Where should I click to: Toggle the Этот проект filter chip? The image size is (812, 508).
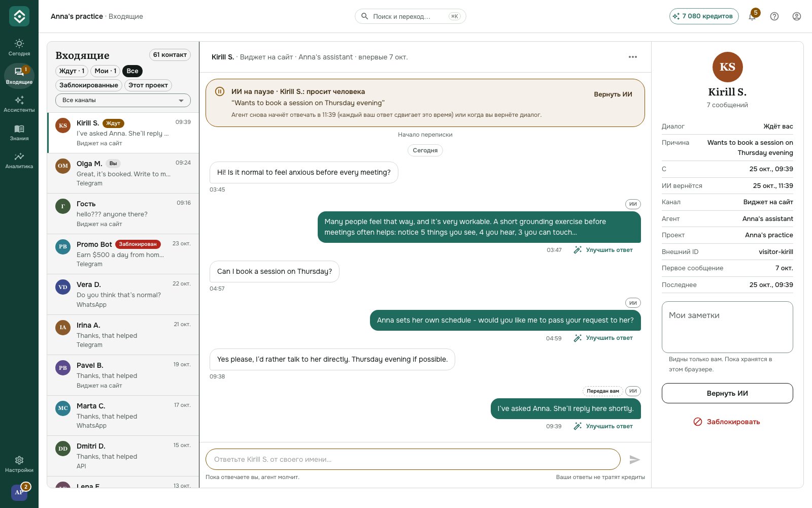[148, 85]
